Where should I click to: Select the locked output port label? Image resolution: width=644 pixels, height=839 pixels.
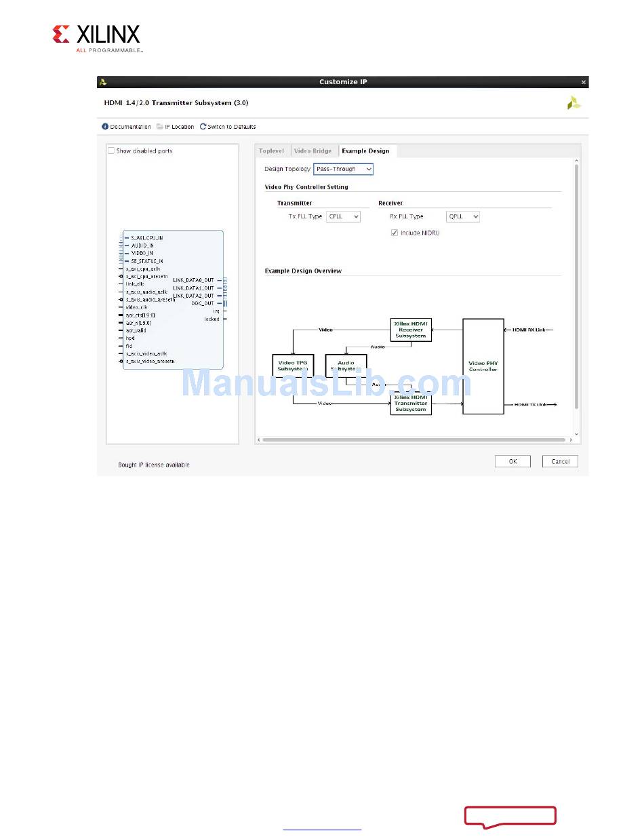tap(212, 319)
